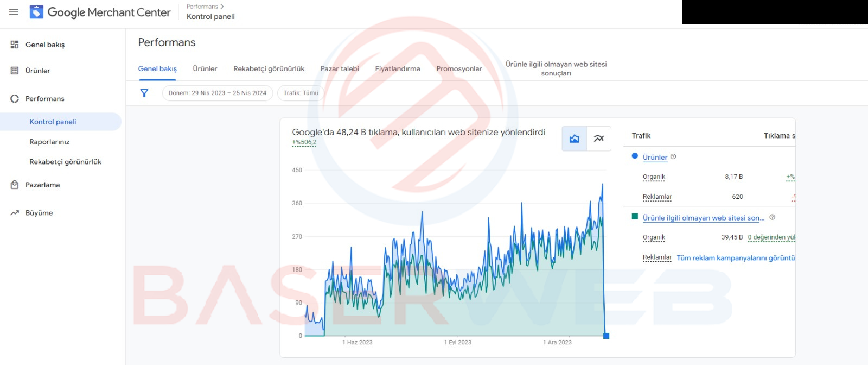Image resolution: width=868 pixels, height=365 pixels.
Task: Click the blue Ürünler legend dot
Action: click(x=635, y=156)
